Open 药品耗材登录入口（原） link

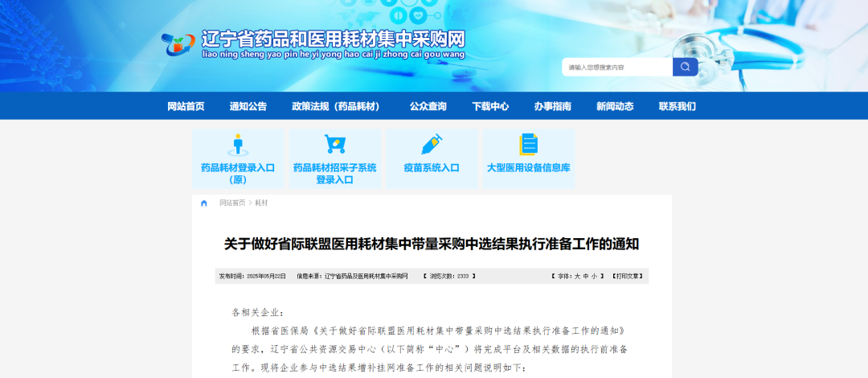click(238, 174)
